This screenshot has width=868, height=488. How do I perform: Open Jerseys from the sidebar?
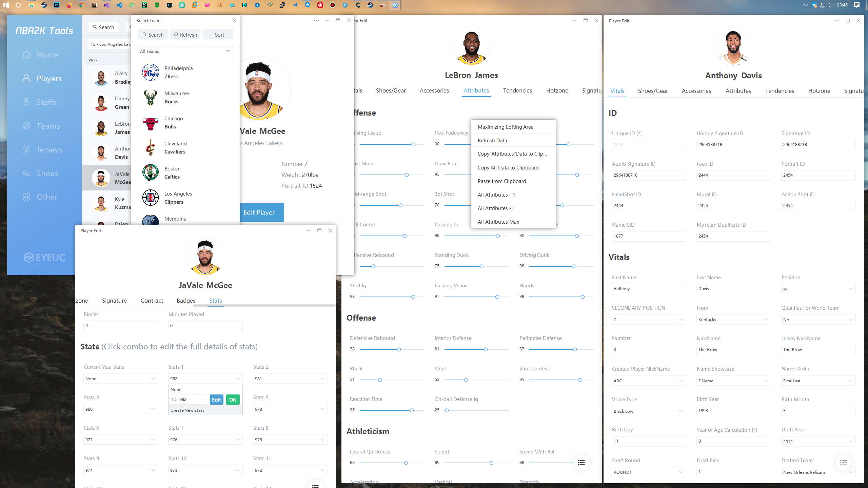tap(49, 149)
